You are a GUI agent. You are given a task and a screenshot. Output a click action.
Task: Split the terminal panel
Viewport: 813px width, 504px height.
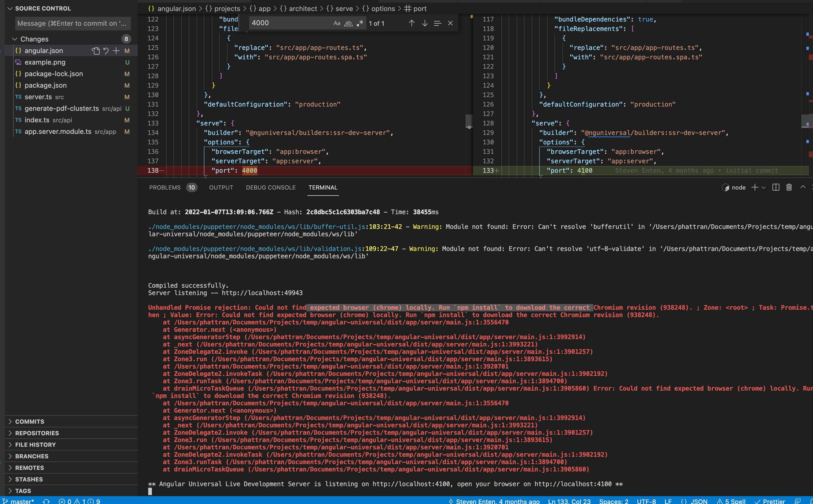776,187
